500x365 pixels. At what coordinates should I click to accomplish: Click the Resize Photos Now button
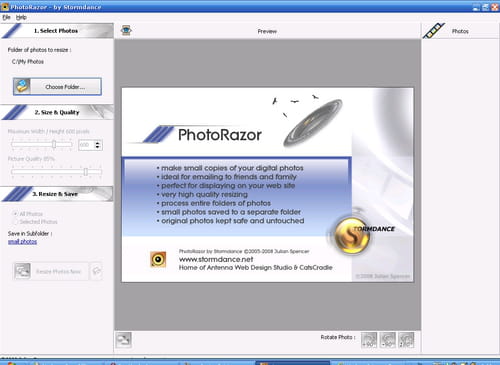click(51, 271)
